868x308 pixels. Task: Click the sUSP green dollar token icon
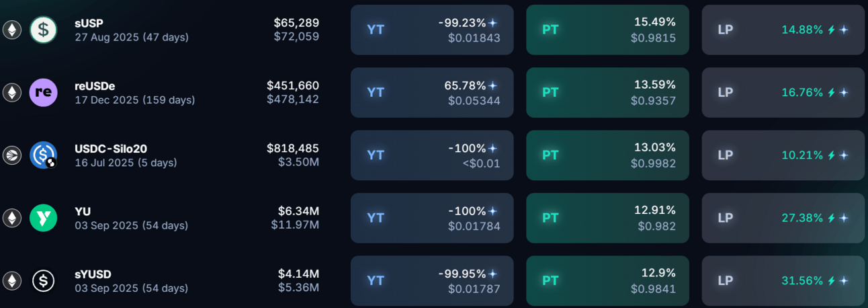tap(44, 30)
